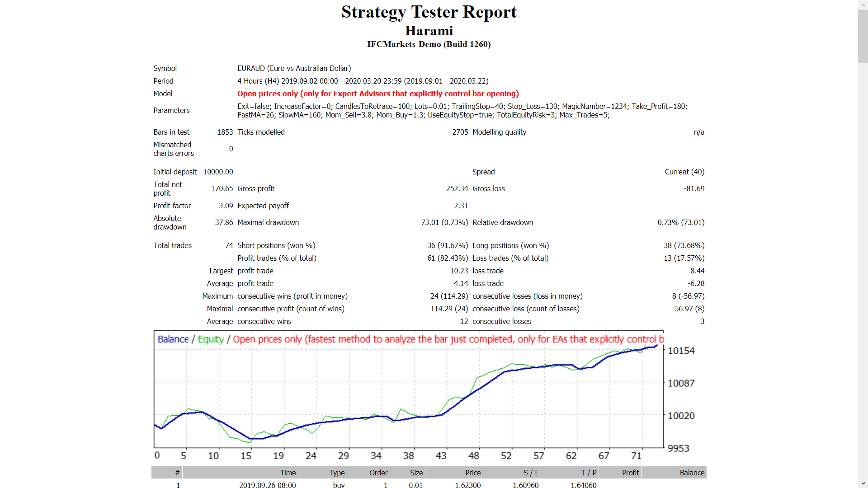868x488 pixels.
Task: Click the 'Profit factor' value 3.09
Action: pos(226,206)
